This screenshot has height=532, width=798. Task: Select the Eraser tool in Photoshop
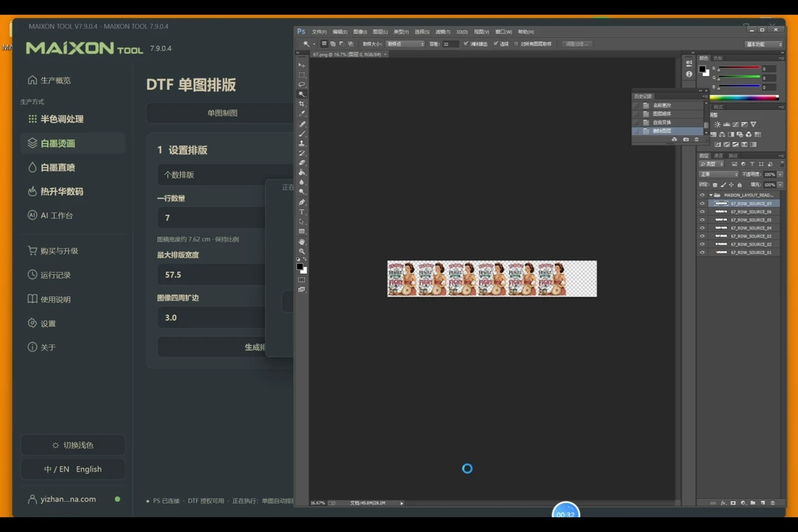301,163
